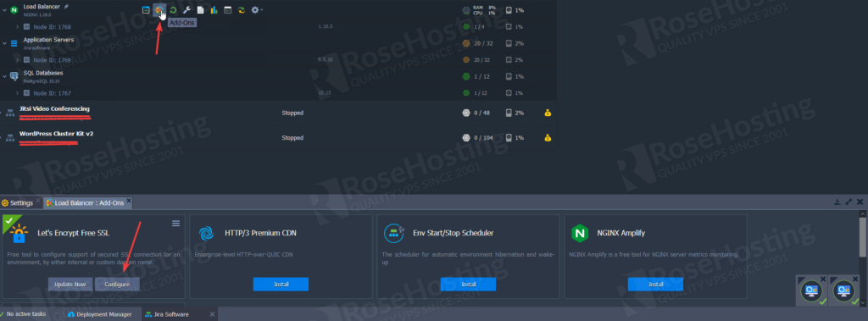This screenshot has width=868, height=321.
Task: Collapse the Application Servers layer
Action: pos(4,43)
